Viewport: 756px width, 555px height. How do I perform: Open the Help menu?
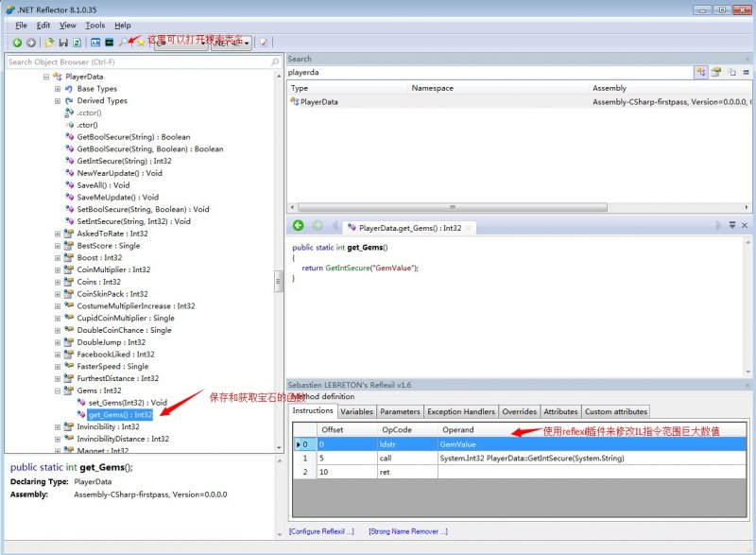[x=123, y=26]
